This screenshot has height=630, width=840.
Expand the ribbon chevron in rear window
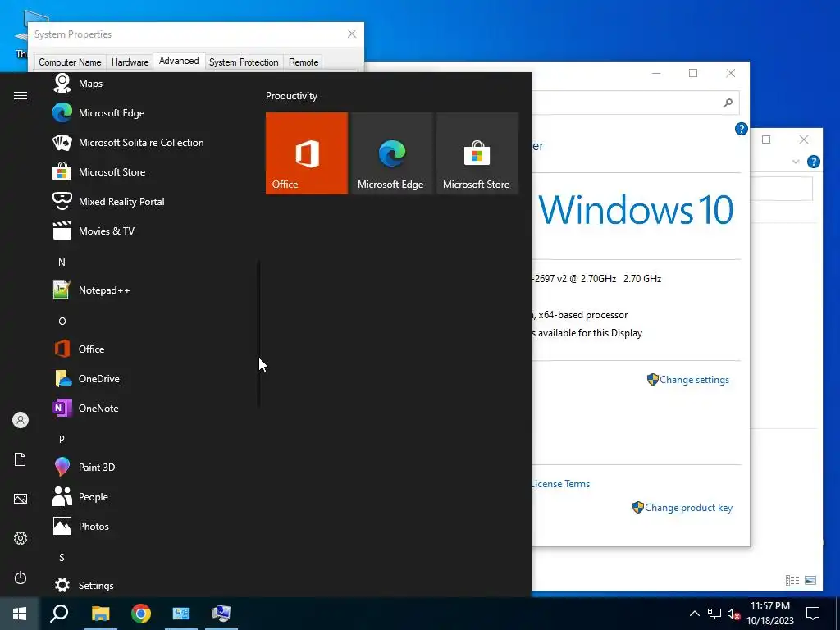coord(796,162)
